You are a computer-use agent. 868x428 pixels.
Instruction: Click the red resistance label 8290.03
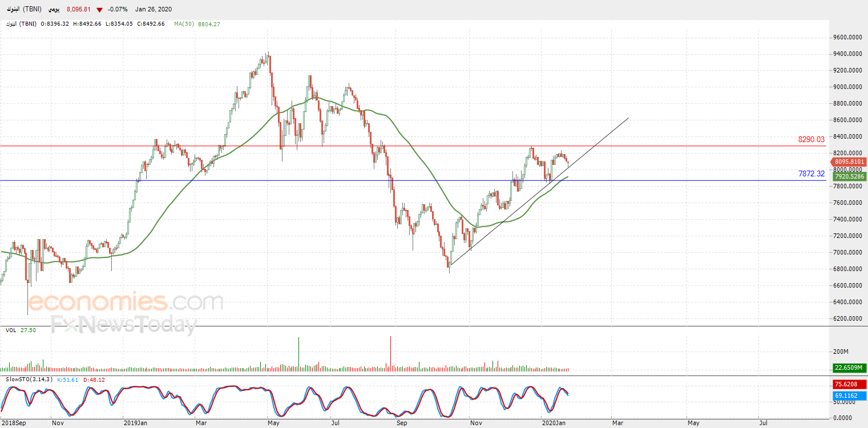812,139
